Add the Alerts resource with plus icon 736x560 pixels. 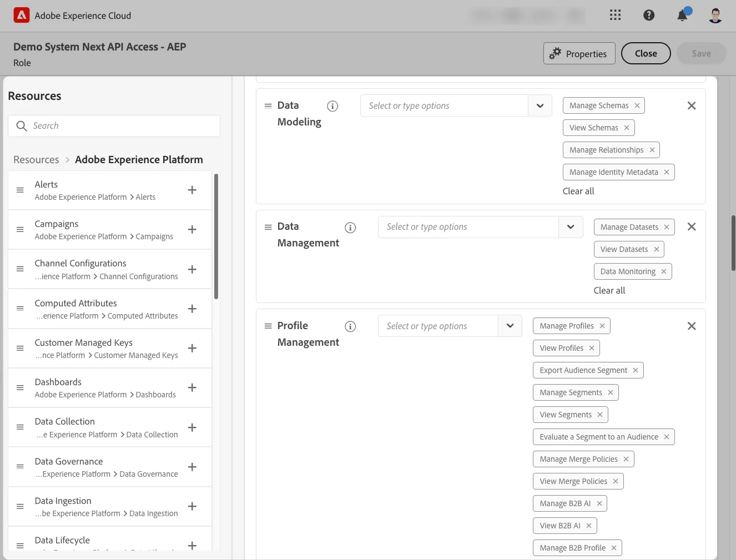coord(192,190)
